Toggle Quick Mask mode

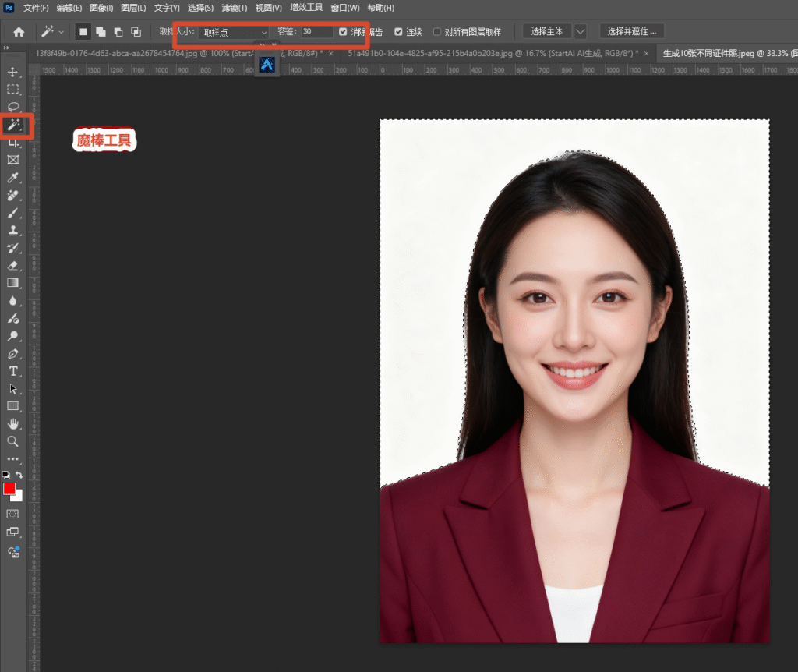pyautogui.click(x=12, y=515)
